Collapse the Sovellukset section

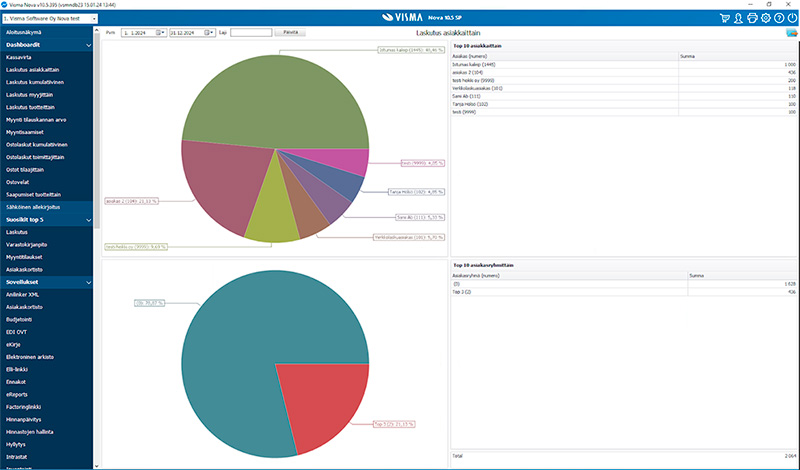pyautogui.click(x=88, y=282)
